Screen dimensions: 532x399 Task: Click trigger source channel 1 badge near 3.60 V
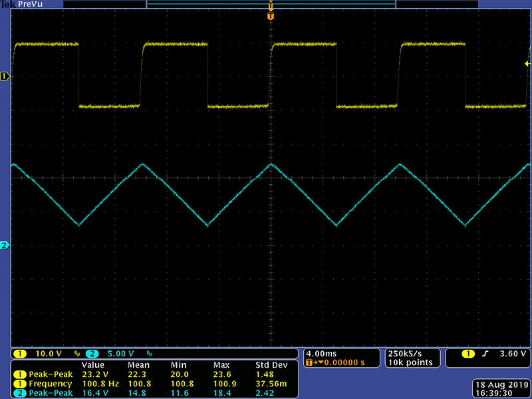click(x=469, y=354)
